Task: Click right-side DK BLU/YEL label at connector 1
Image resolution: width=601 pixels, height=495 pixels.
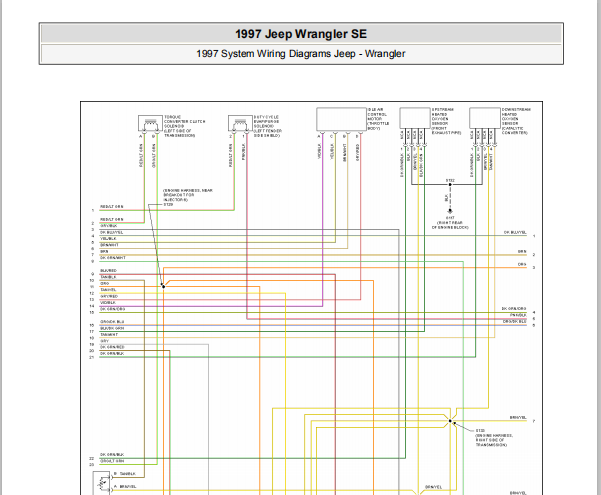Action: pos(515,232)
